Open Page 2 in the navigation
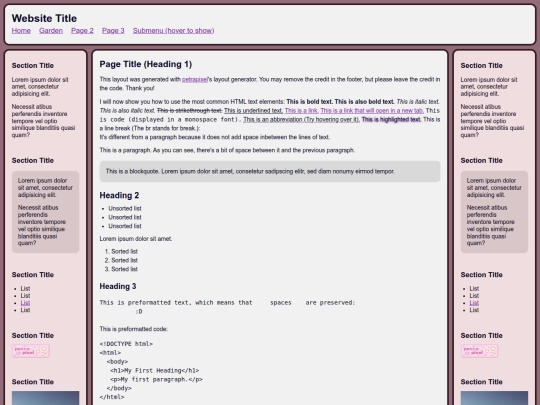The image size is (540, 405). (82, 31)
